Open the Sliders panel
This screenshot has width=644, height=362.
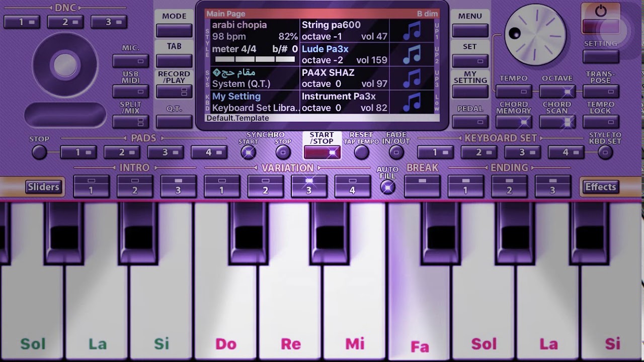click(x=44, y=187)
